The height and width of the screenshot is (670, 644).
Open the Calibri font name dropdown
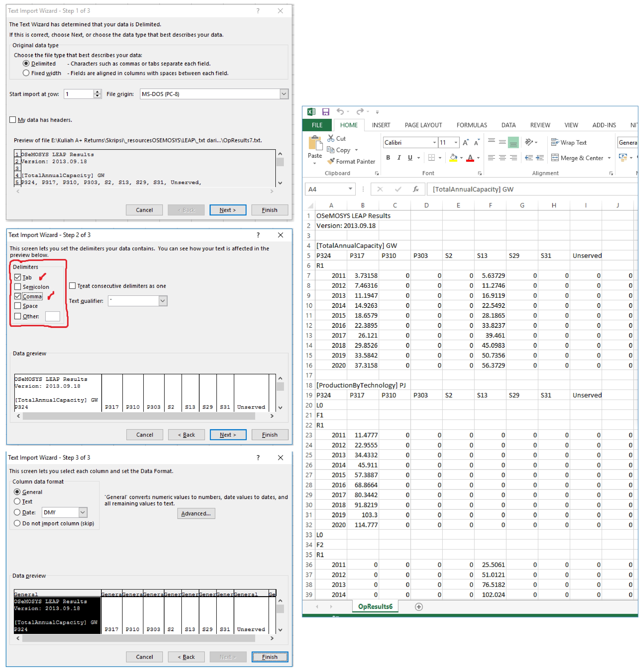pos(435,143)
